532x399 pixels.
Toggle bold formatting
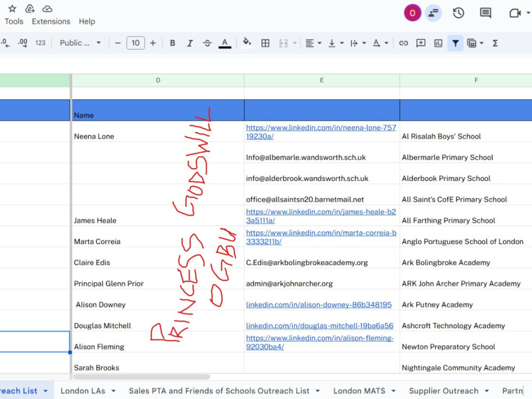coord(172,43)
